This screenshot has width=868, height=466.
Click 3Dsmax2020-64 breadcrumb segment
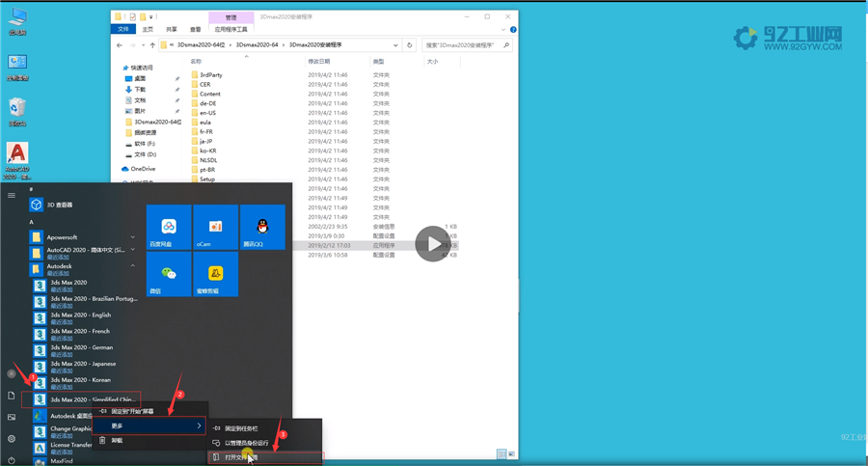coord(257,45)
